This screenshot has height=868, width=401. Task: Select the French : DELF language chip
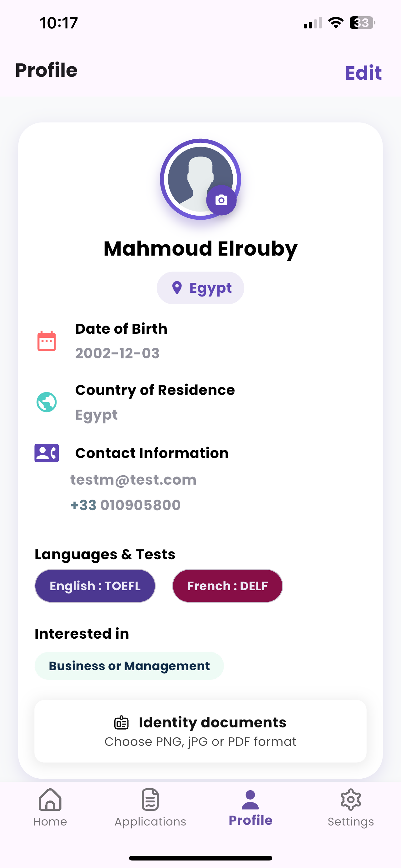[x=228, y=586]
